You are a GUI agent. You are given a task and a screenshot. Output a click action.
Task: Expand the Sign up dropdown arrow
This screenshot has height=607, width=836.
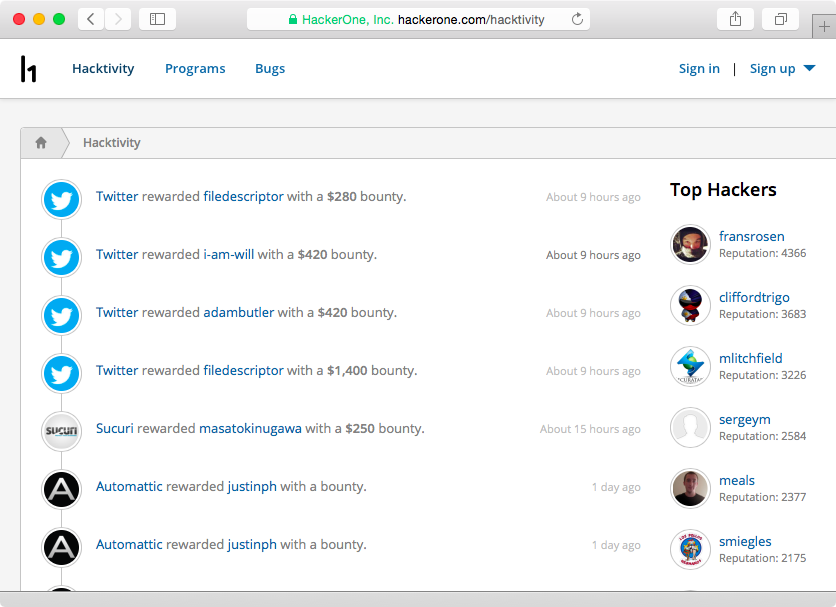point(809,68)
